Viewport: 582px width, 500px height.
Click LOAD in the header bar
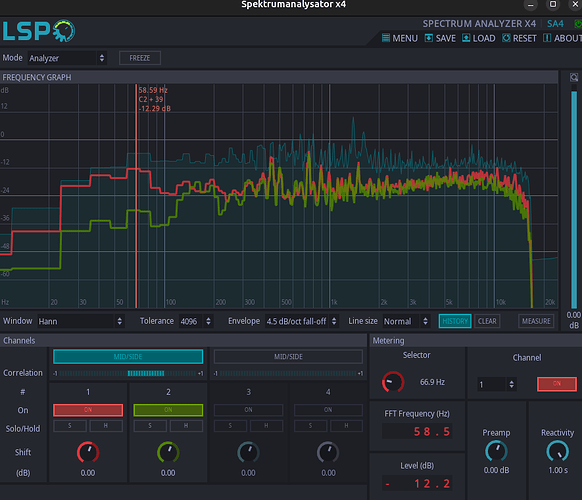click(x=478, y=38)
